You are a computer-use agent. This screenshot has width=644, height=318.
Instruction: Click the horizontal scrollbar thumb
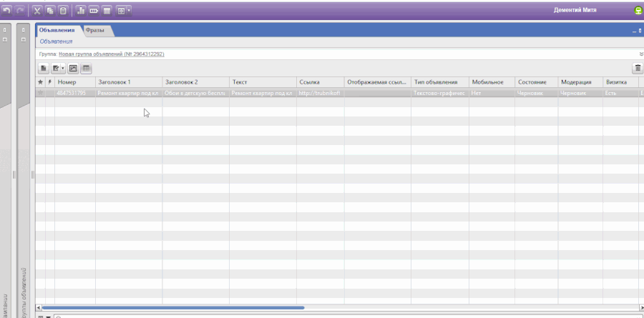tap(173, 307)
